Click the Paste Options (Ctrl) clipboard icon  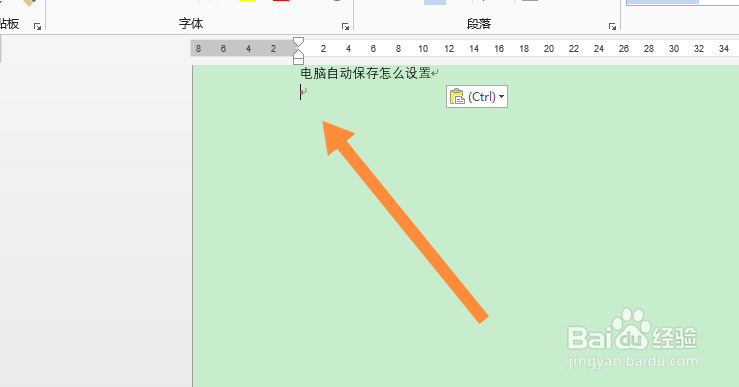pos(457,97)
